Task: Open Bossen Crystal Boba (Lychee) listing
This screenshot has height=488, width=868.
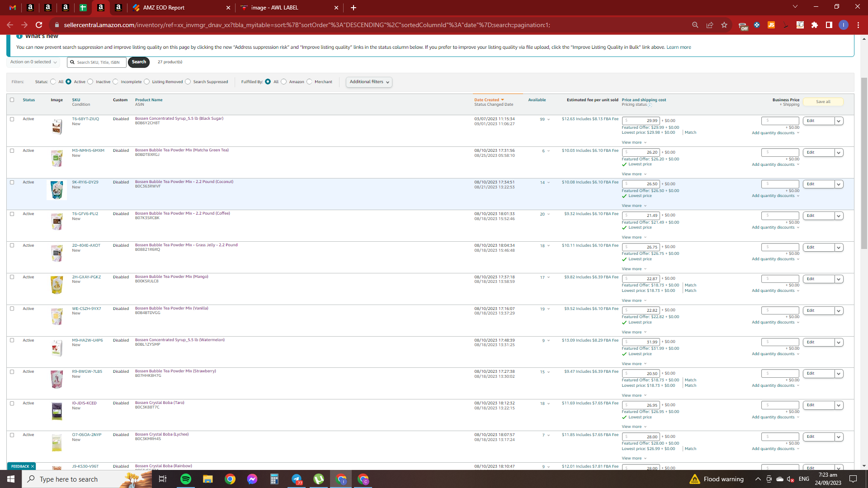Action: 162,434
